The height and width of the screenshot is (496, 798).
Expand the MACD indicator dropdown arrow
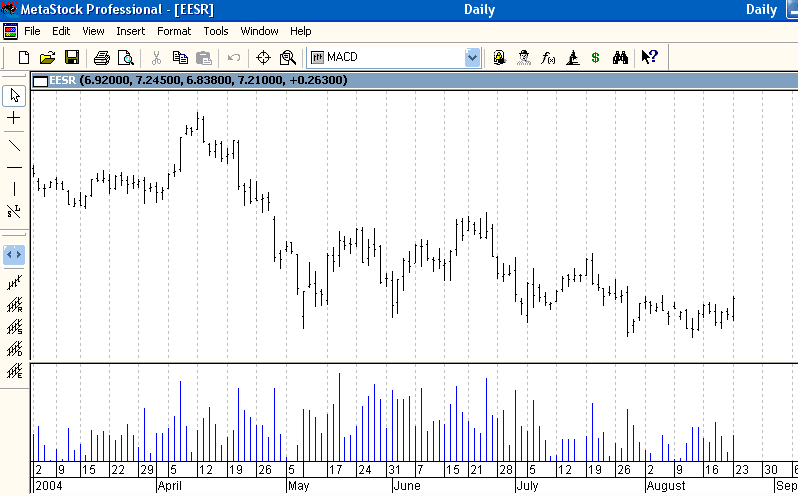tap(472, 57)
